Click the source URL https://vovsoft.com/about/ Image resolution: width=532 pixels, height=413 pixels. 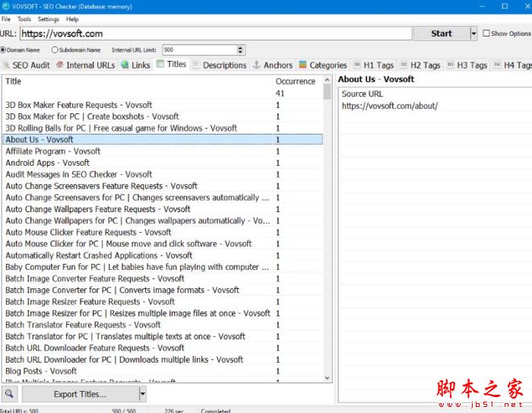coord(389,106)
